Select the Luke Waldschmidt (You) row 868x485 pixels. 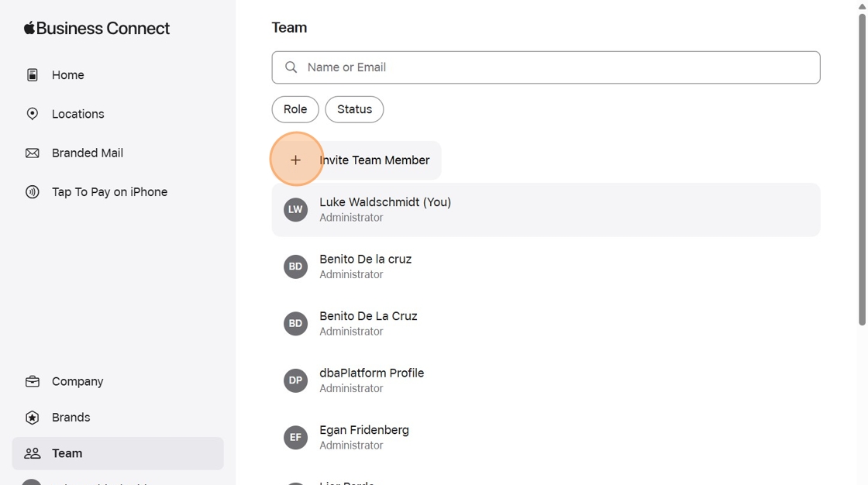[546, 210]
